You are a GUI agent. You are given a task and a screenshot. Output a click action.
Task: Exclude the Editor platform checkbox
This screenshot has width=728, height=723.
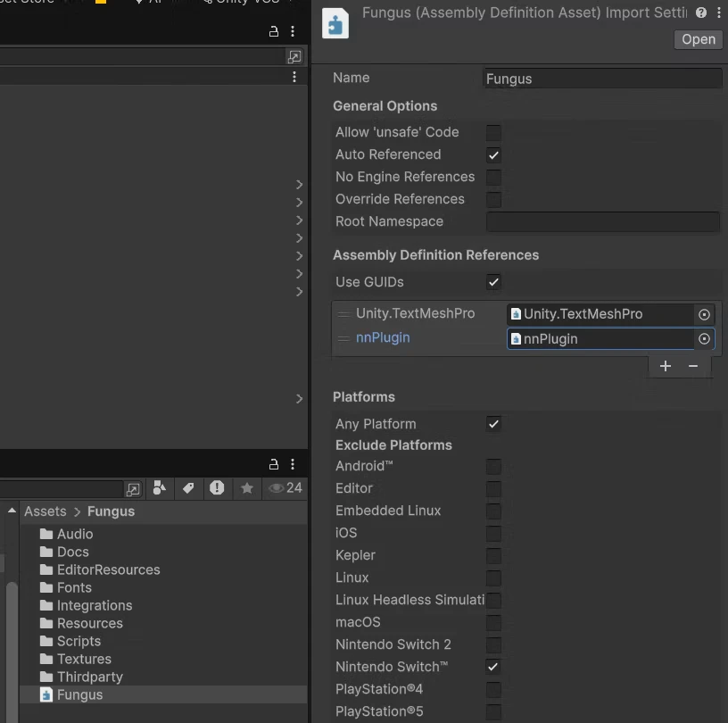coord(493,488)
